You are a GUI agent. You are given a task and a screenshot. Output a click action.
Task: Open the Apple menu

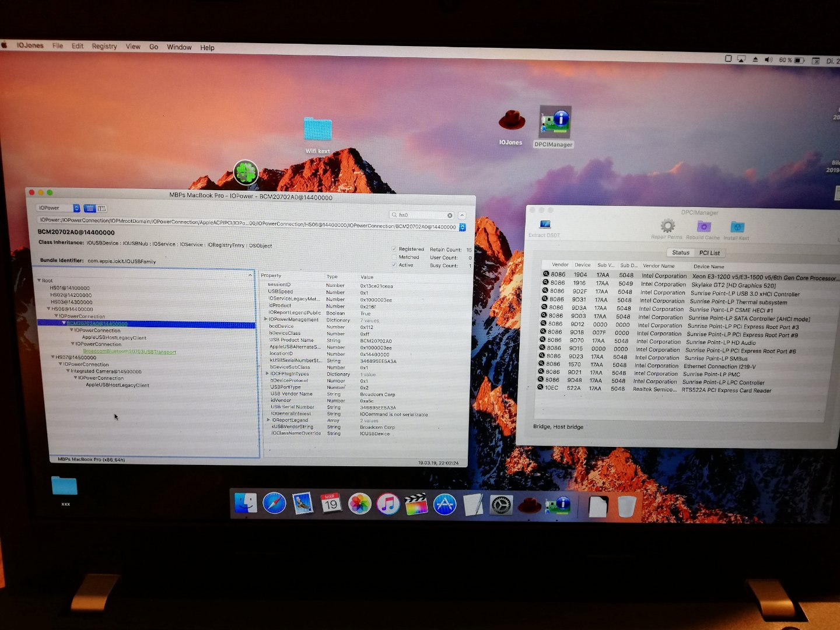(x=4, y=45)
